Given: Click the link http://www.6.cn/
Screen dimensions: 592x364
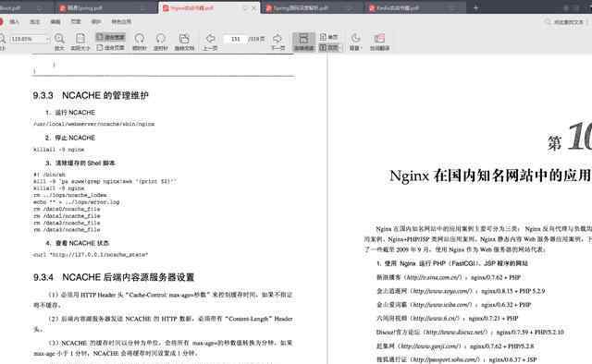Looking at the screenshot, I should (x=435, y=319).
